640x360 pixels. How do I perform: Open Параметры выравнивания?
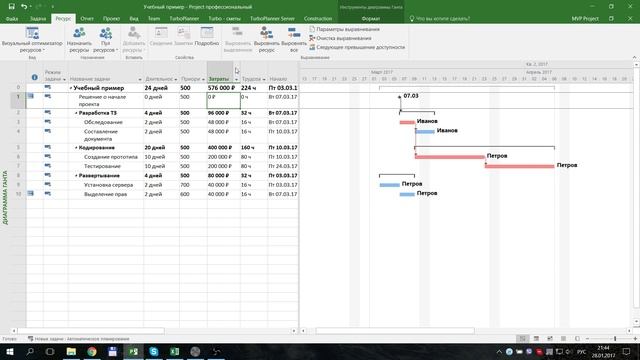pyautogui.click(x=344, y=29)
